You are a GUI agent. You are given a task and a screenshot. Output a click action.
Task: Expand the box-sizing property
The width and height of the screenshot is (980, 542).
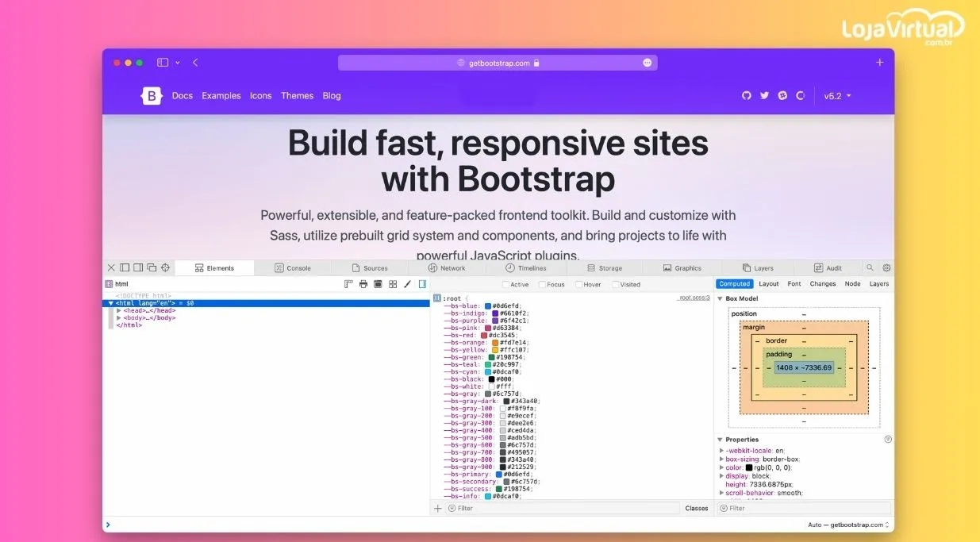[x=721, y=459]
